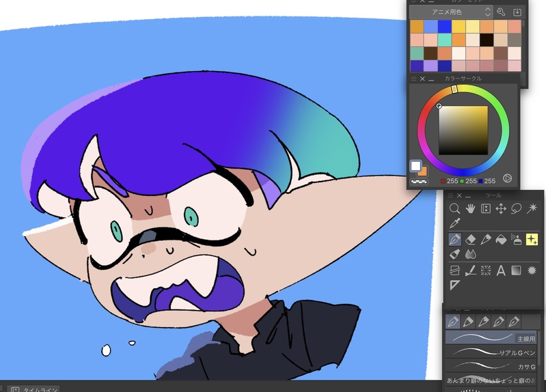Select the Ruler triangle tool
The height and width of the screenshot is (392, 546).
tap(454, 285)
